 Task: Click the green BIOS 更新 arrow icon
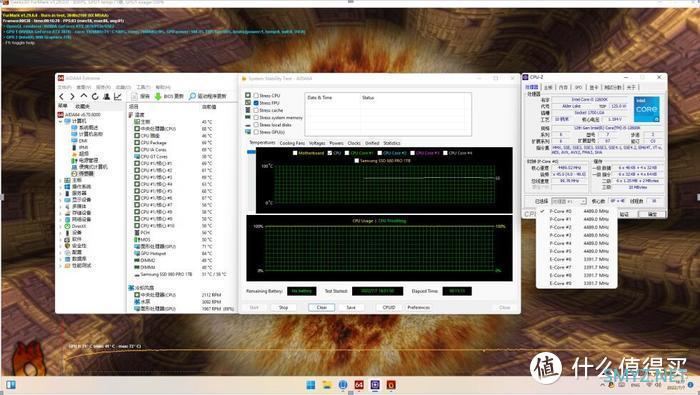pos(158,96)
